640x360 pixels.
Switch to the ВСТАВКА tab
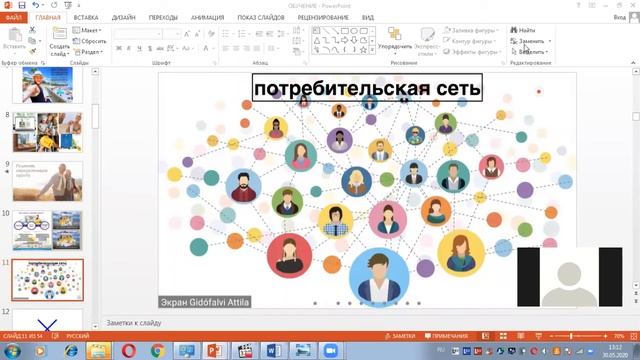point(86,18)
